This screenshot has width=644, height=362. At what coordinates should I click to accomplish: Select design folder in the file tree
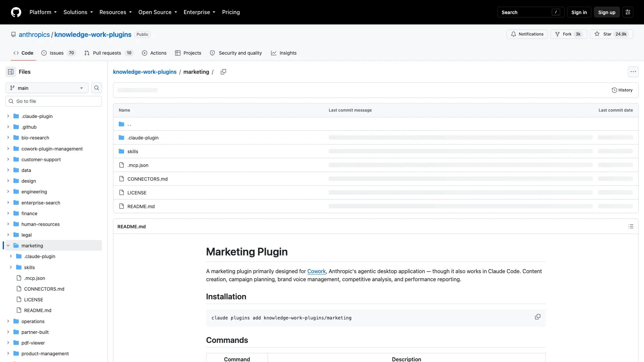click(54, 181)
